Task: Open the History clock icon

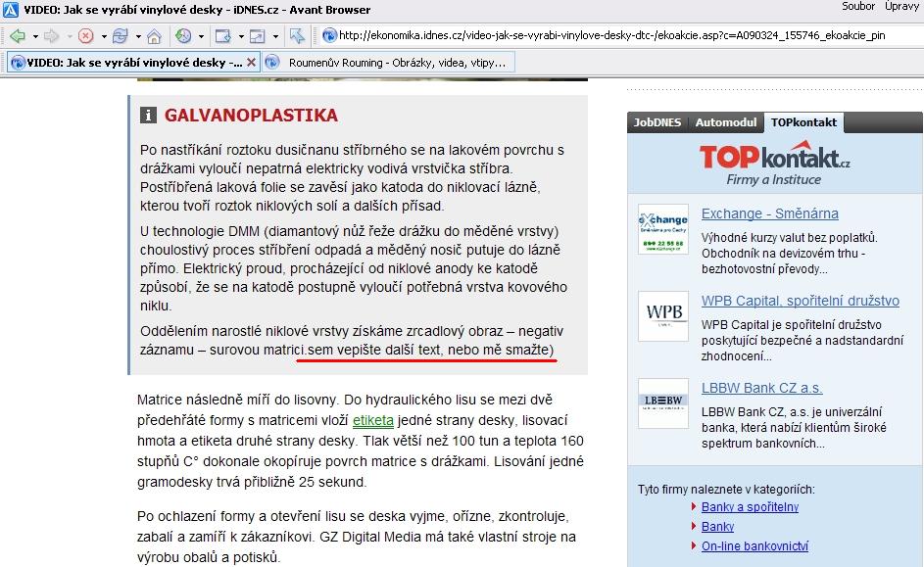Action: 184,36
